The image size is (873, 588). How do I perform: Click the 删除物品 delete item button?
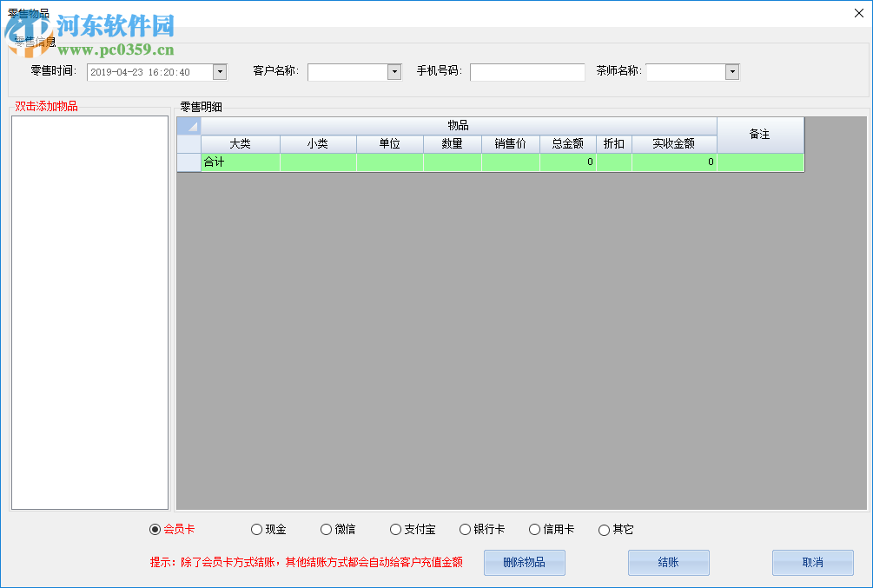[524, 562]
